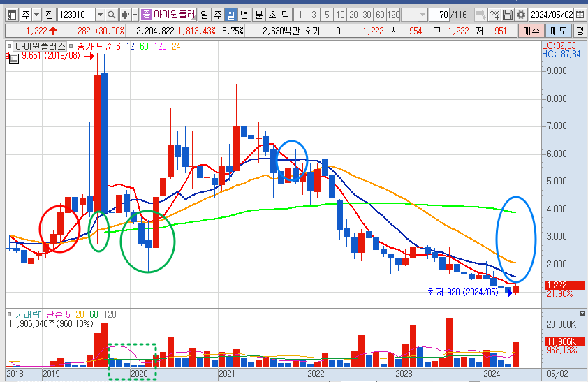588x382 pixels.
Task: Expand the stock code history dropdown
Action: [100, 15]
